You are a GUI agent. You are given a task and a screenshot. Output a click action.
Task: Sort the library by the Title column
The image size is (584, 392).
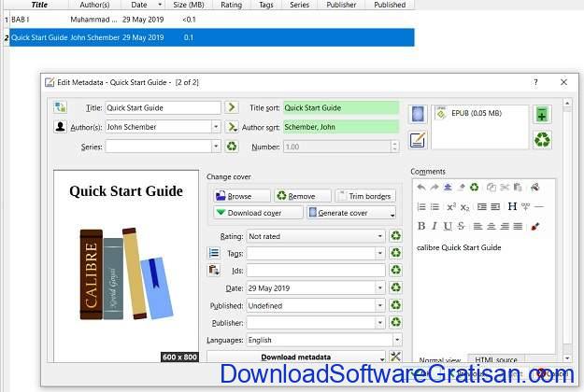point(39,5)
